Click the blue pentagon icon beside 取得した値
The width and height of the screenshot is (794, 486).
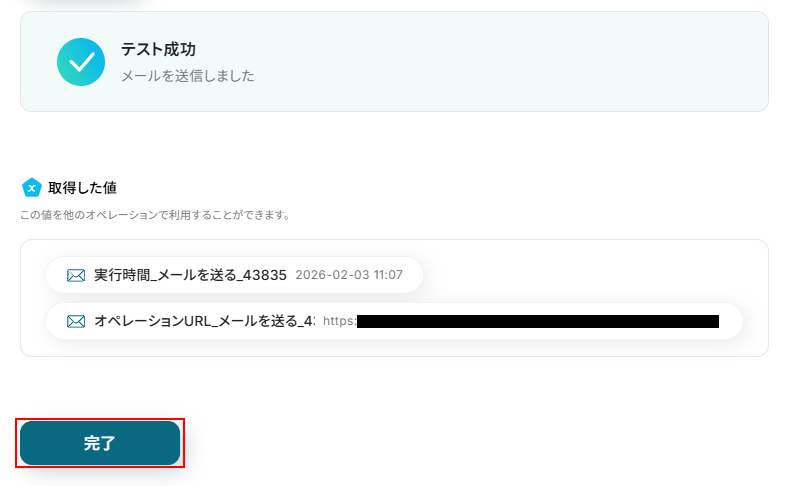pyautogui.click(x=31, y=188)
